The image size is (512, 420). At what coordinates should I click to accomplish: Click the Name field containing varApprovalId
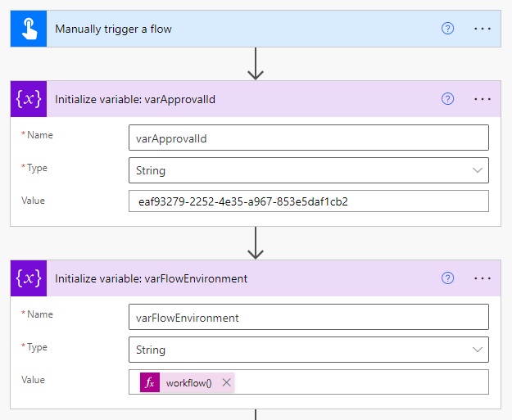[x=309, y=138]
